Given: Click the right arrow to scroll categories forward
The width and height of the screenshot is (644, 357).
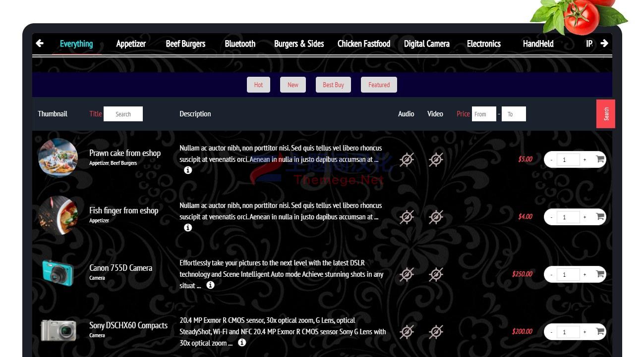Looking at the screenshot, I should click(604, 44).
